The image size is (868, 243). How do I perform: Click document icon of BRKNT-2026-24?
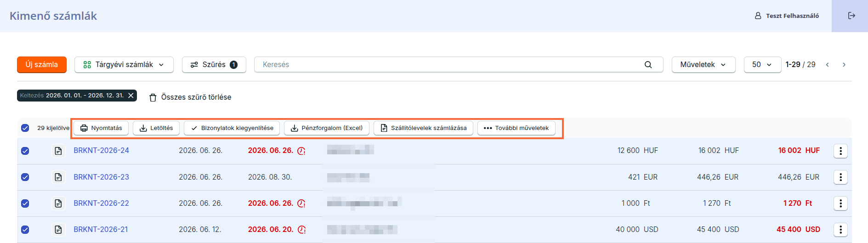click(58, 151)
